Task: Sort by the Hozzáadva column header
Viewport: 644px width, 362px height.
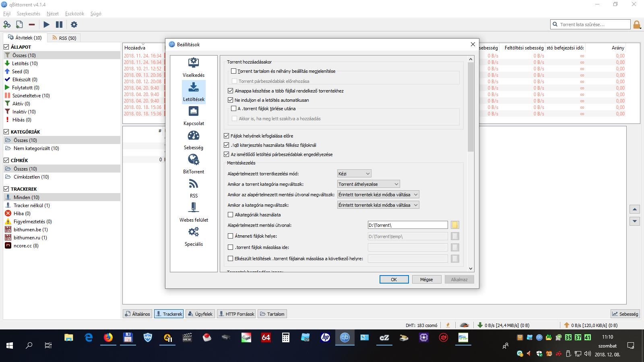Action: pos(135,48)
